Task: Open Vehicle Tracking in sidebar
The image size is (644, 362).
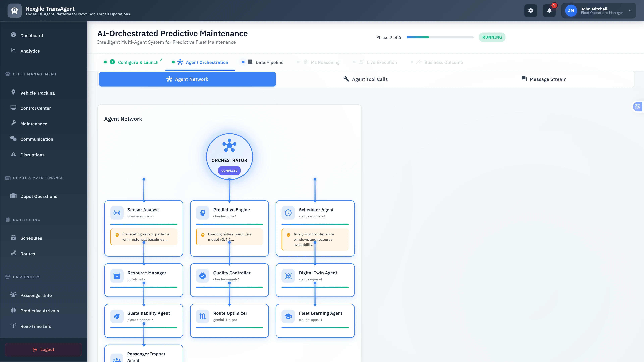Action: [38, 93]
